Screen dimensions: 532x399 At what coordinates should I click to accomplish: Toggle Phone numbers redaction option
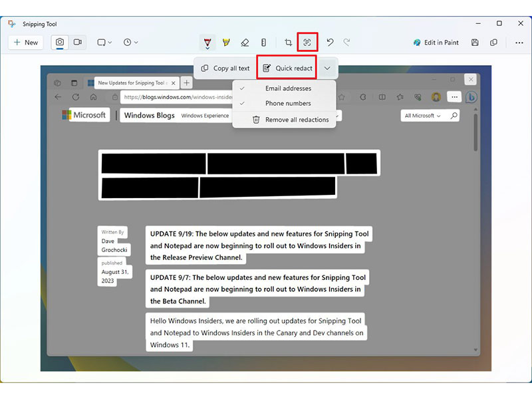point(285,103)
